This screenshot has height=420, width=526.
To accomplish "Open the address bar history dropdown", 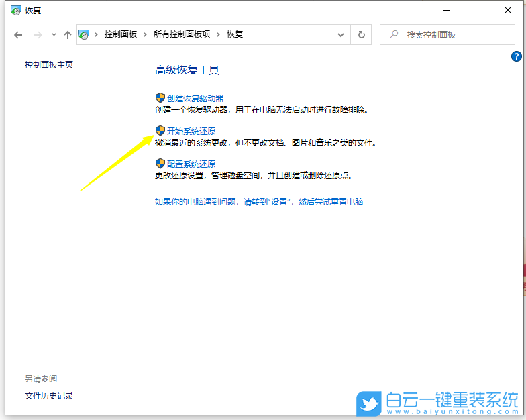I will 341,35.
